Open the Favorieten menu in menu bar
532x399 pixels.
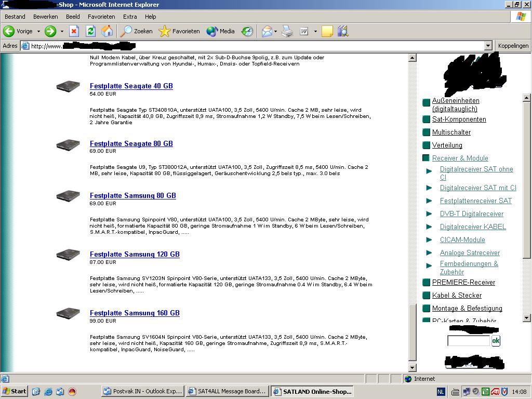[101, 17]
